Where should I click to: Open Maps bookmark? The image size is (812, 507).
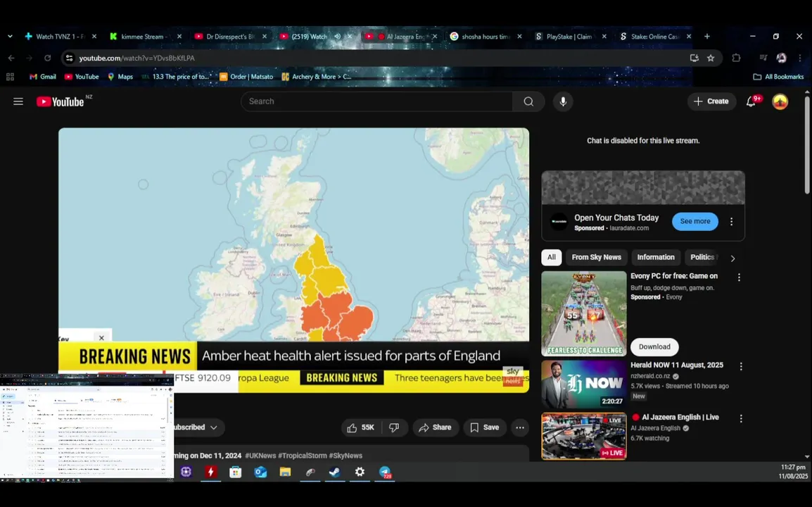[120, 77]
